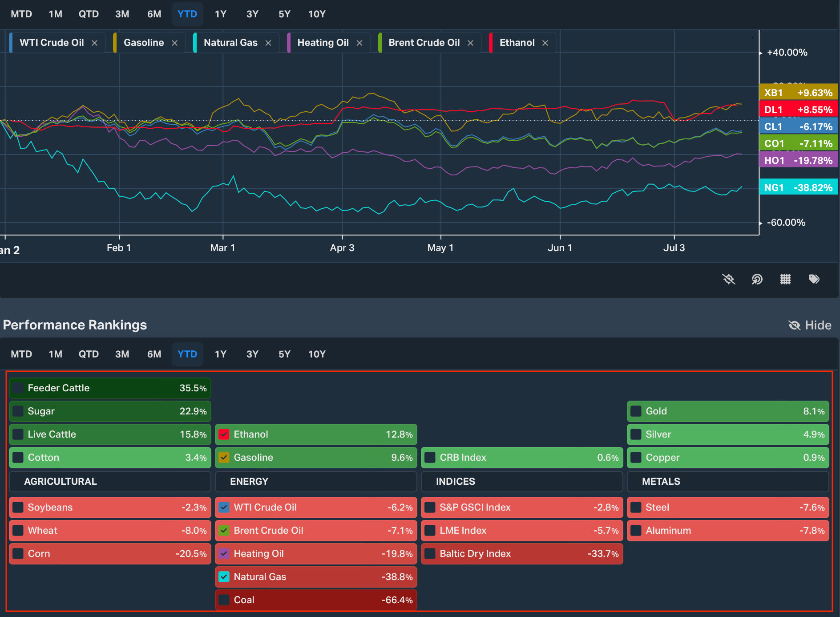Image resolution: width=840 pixels, height=617 pixels.
Task: Select rankings 3Y period
Action: [252, 354]
